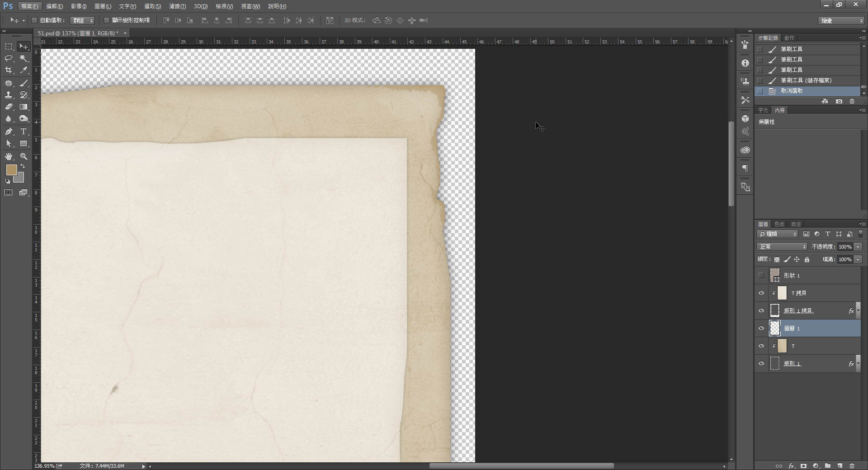Open the 濾鏡 menu
The width and height of the screenshot is (868, 470).
177,6
